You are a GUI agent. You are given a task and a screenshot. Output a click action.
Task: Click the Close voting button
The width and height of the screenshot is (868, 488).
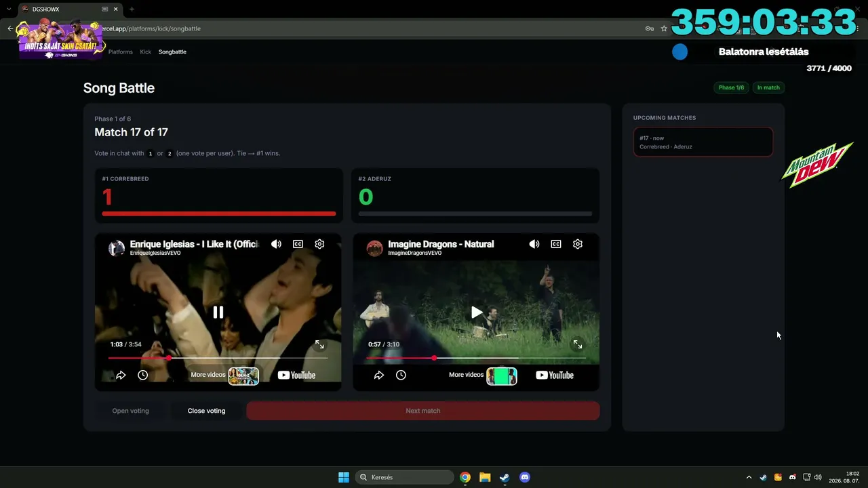click(x=206, y=411)
